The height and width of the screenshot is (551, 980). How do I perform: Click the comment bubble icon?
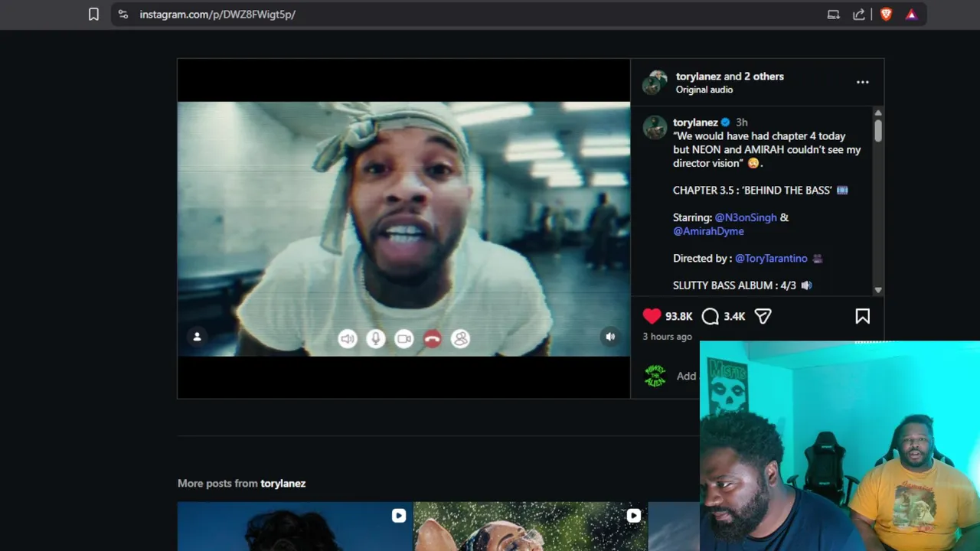(x=710, y=316)
